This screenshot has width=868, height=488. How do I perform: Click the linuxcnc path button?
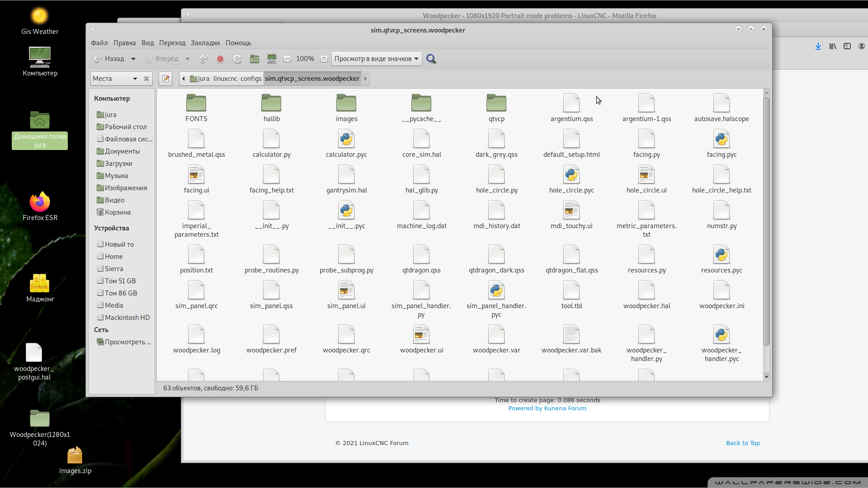(225, 79)
